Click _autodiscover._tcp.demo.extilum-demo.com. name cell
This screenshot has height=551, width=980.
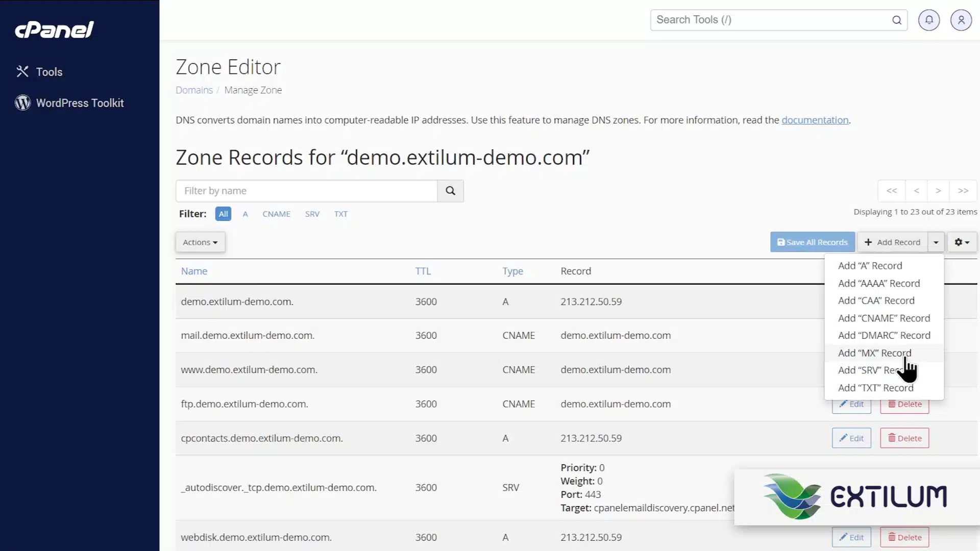(x=279, y=488)
